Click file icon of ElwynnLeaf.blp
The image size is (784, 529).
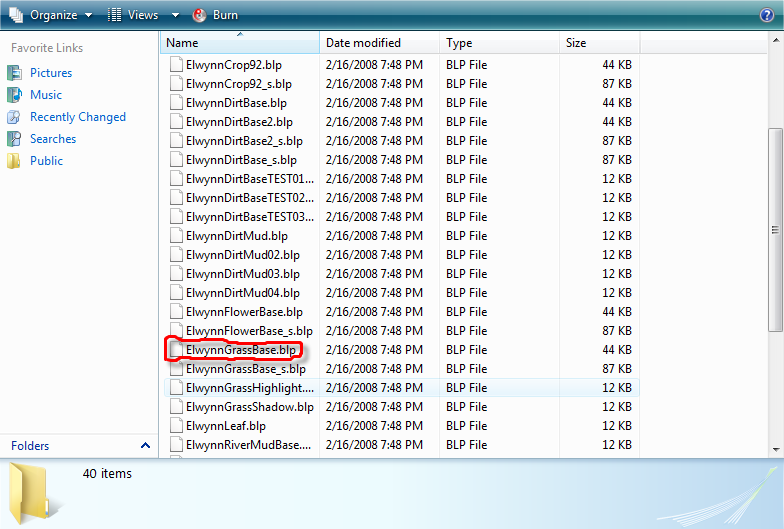click(176, 426)
